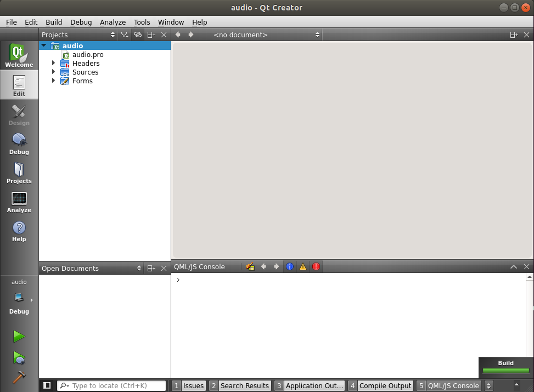Toggle info messages in console
Screen dimensions: 534x392
click(289, 267)
